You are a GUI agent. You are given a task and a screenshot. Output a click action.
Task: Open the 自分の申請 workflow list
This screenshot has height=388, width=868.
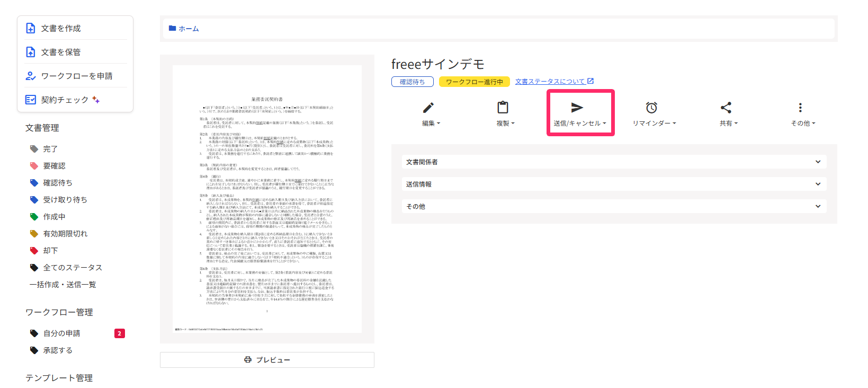tap(61, 333)
